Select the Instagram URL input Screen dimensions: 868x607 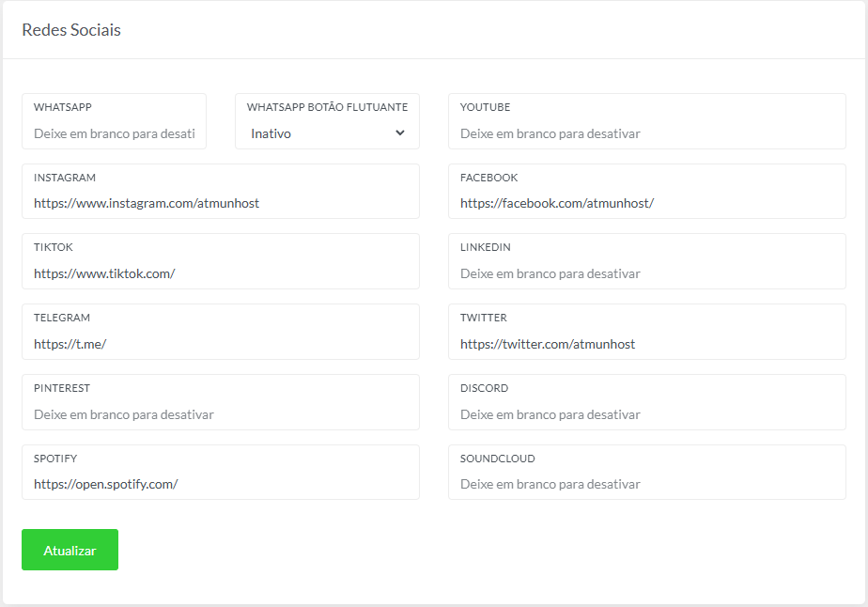pos(220,203)
